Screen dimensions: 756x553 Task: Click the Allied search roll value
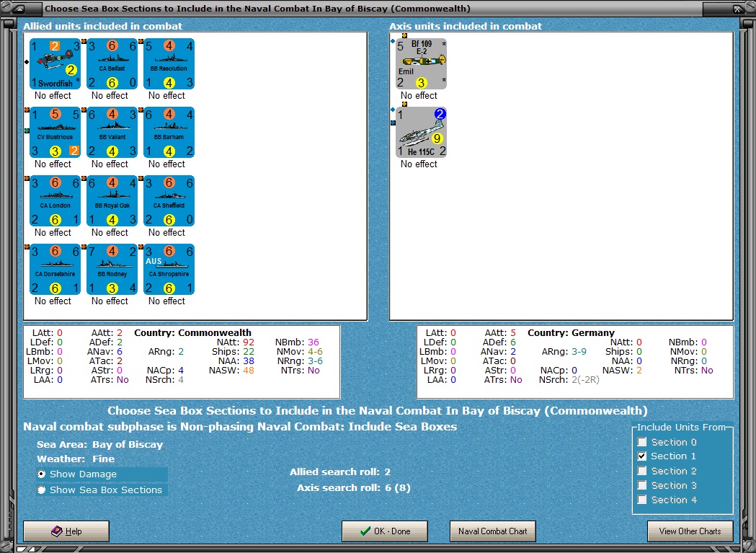(x=388, y=472)
